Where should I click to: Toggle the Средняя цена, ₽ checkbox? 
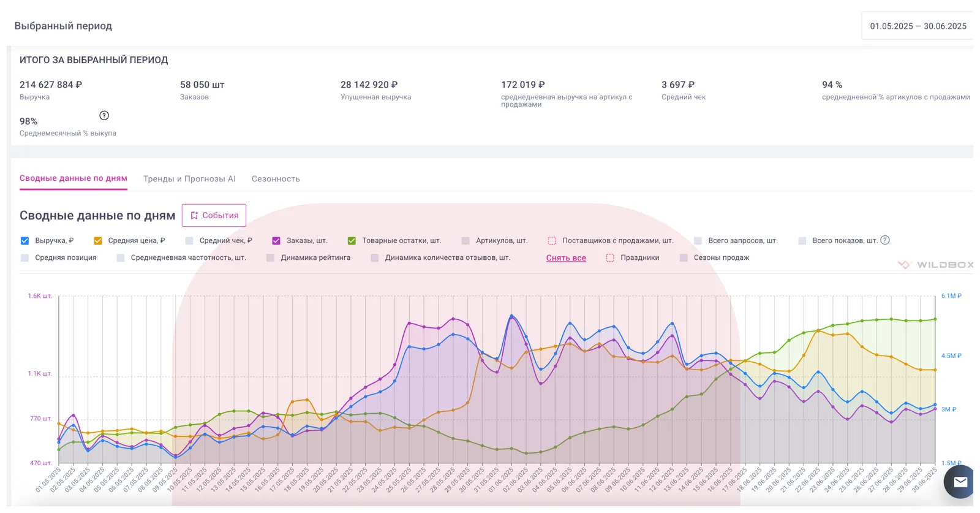(x=98, y=241)
